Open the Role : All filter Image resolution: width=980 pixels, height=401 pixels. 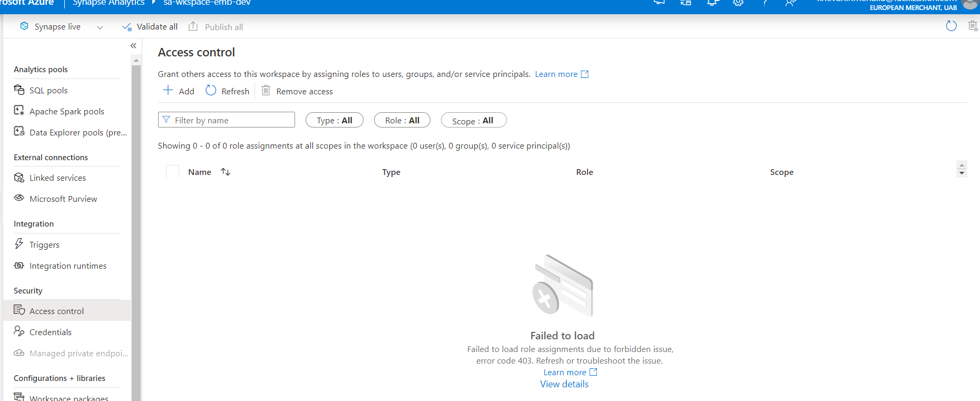(402, 120)
